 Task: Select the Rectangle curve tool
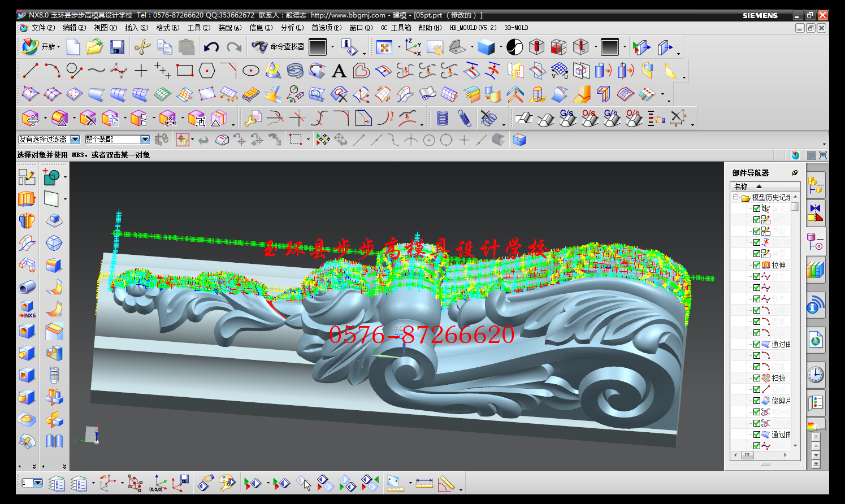pos(185,71)
